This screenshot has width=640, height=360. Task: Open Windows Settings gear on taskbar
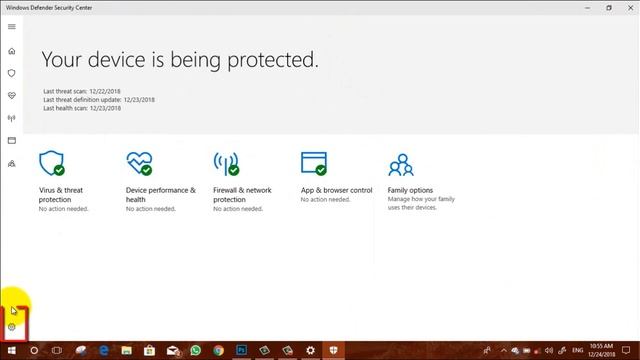pyautogui.click(x=311, y=351)
